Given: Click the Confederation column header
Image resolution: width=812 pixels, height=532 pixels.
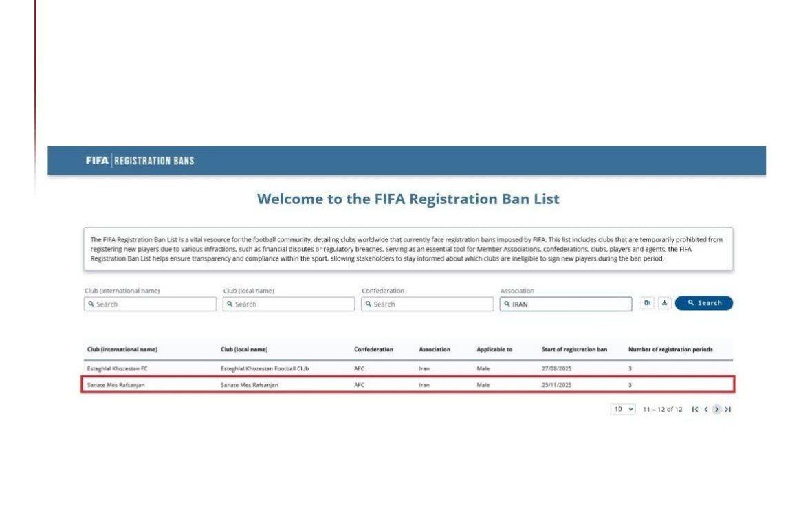Looking at the screenshot, I should point(373,350).
